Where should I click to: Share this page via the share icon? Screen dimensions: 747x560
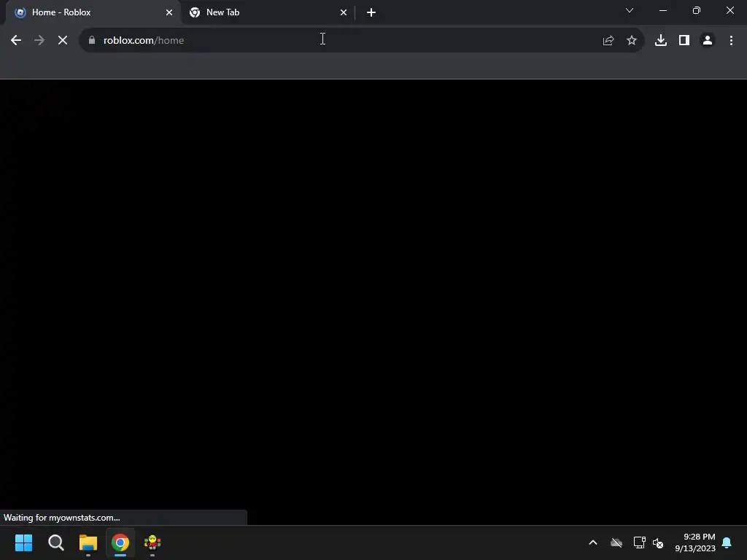coord(608,41)
